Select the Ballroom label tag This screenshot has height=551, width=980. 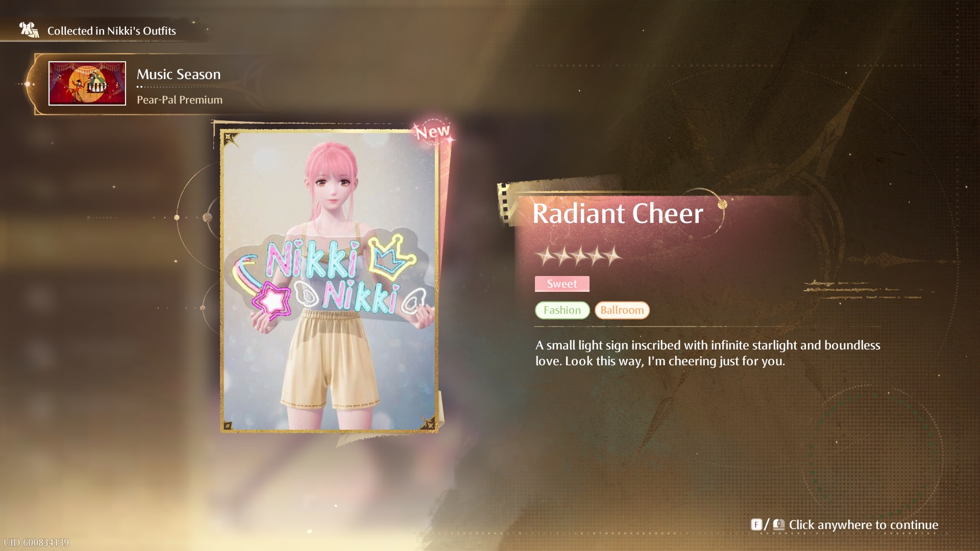point(622,310)
